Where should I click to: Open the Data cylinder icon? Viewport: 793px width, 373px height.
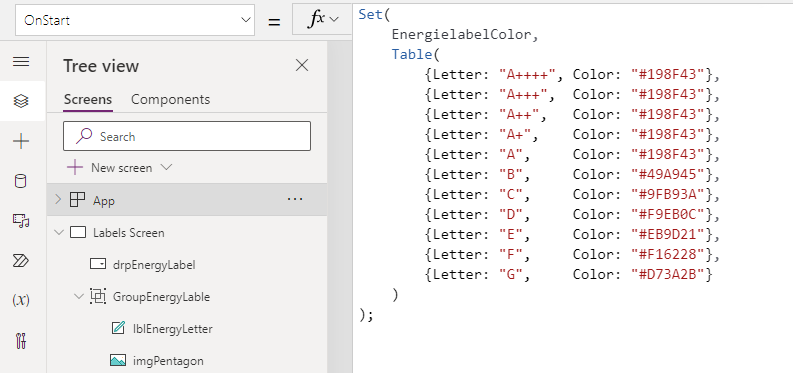(21, 181)
